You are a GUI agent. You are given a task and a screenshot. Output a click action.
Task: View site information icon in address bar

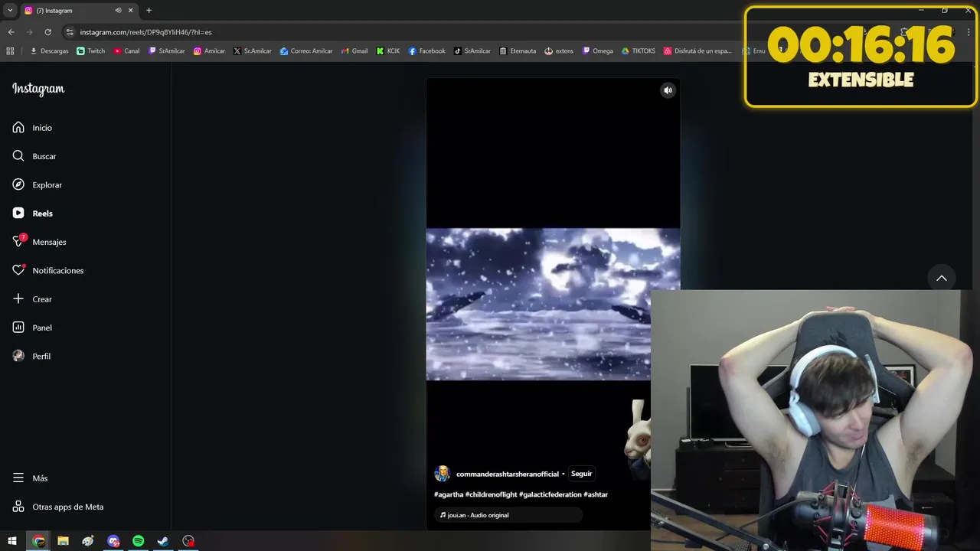pyautogui.click(x=70, y=32)
